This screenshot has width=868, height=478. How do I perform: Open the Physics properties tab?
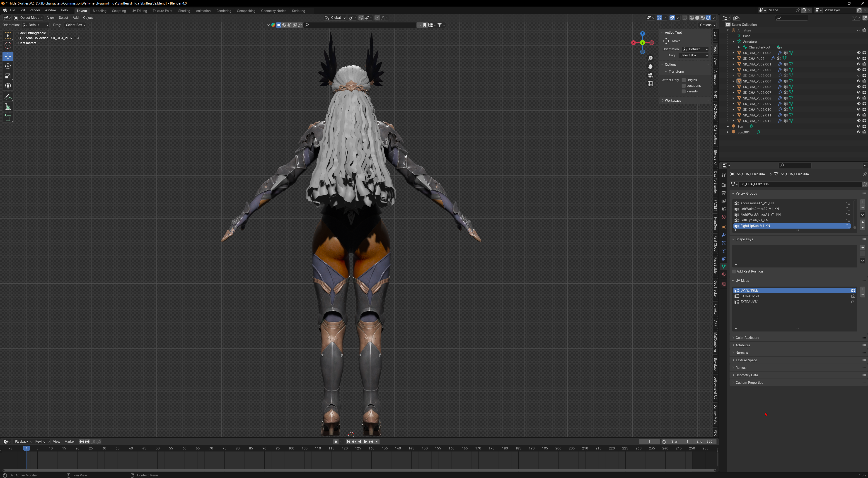(723, 251)
